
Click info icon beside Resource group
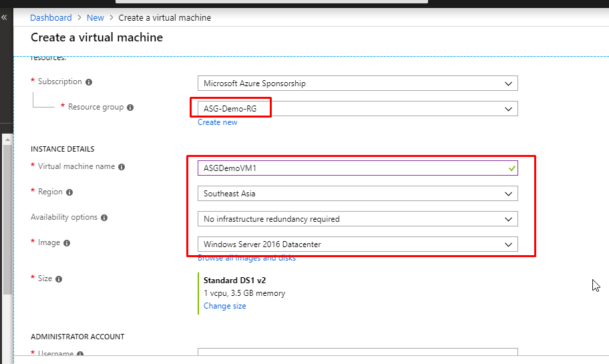(x=130, y=108)
